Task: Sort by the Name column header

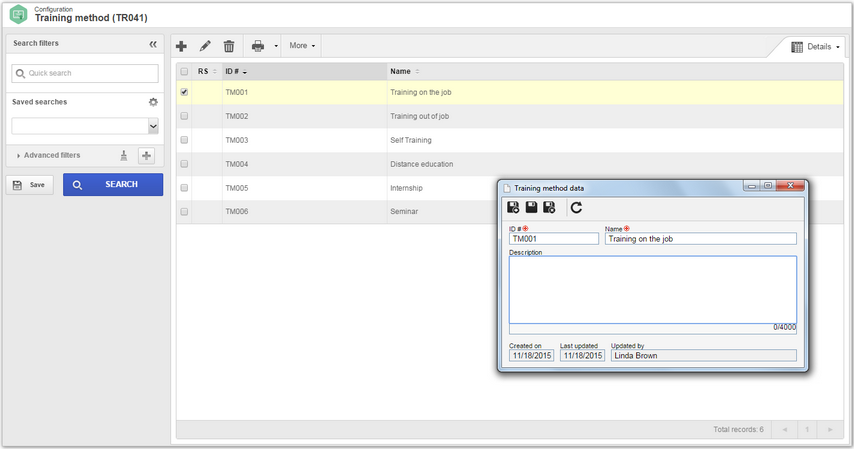Action: click(615, 71)
